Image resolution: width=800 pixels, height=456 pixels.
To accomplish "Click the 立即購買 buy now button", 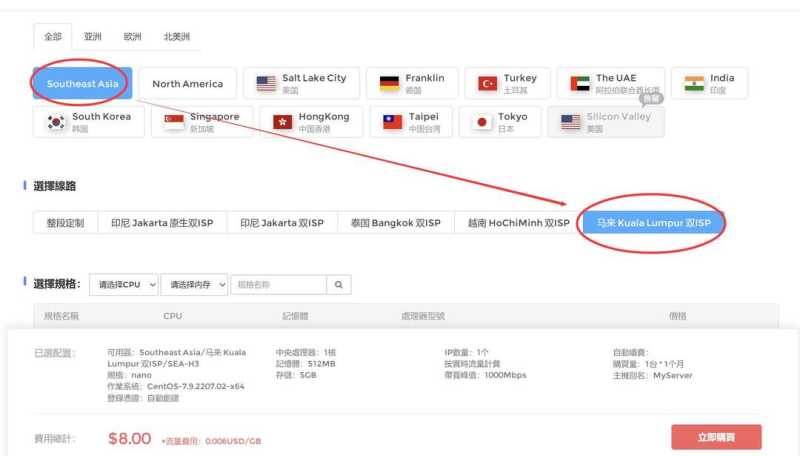I will pyautogui.click(x=716, y=437).
